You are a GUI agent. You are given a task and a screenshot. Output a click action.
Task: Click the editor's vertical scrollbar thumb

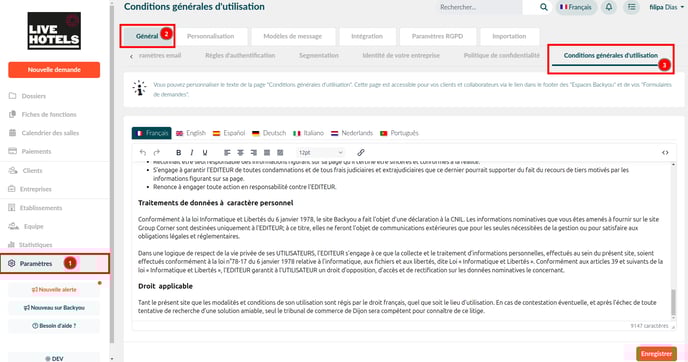[x=673, y=302]
